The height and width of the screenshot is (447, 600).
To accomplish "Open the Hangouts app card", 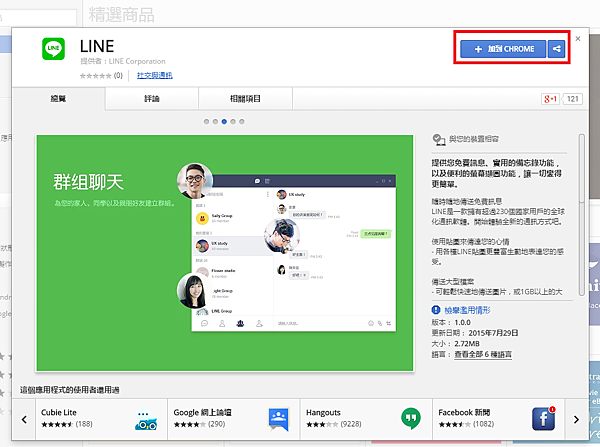I will coord(366,419).
